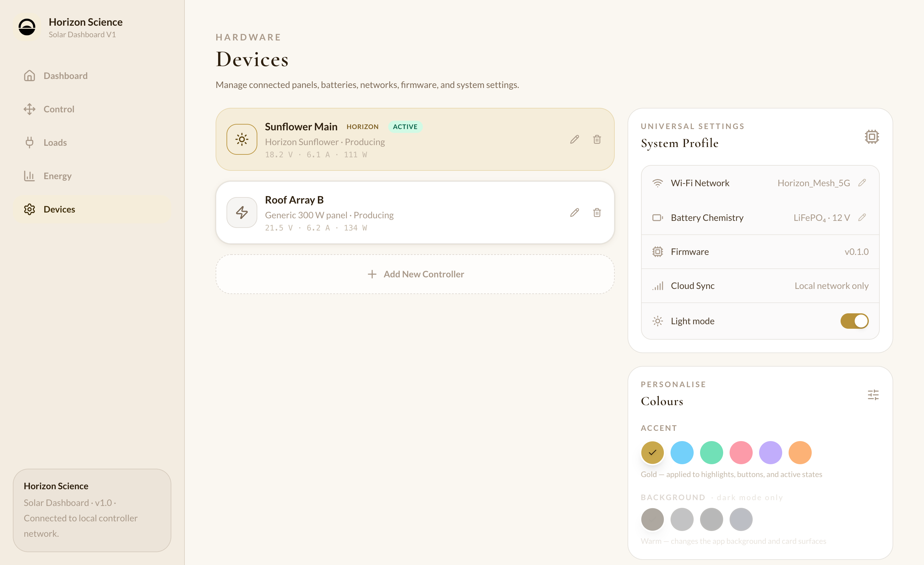
Task: Select the third background swatch
Action: [712, 520]
